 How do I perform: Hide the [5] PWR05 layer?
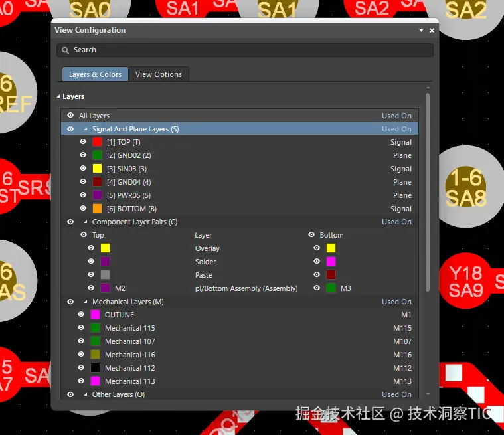point(83,195)
